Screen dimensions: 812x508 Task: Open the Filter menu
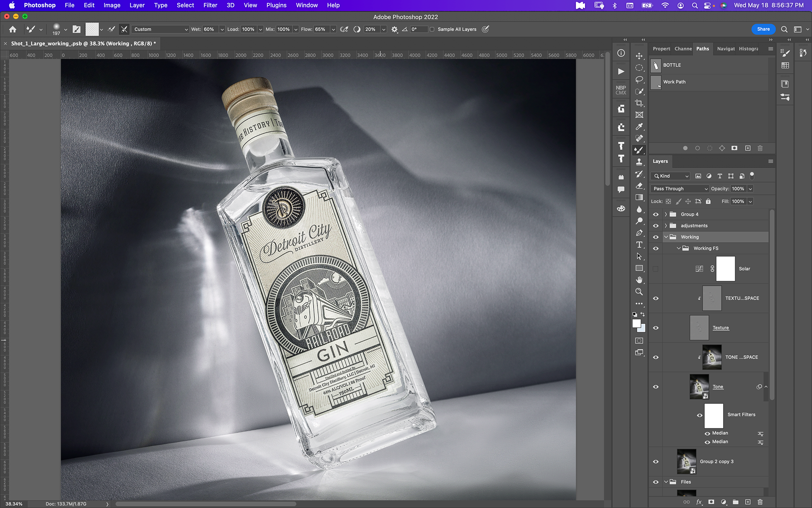tap(210, 5)
